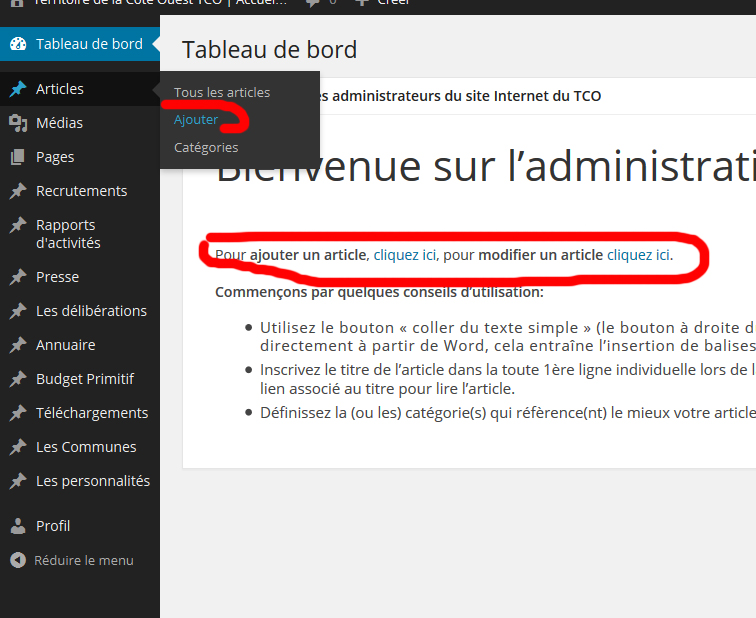
Task: Click the Budget Primitif pin icon
Action: pyautogui.click(x=18, y=379)
